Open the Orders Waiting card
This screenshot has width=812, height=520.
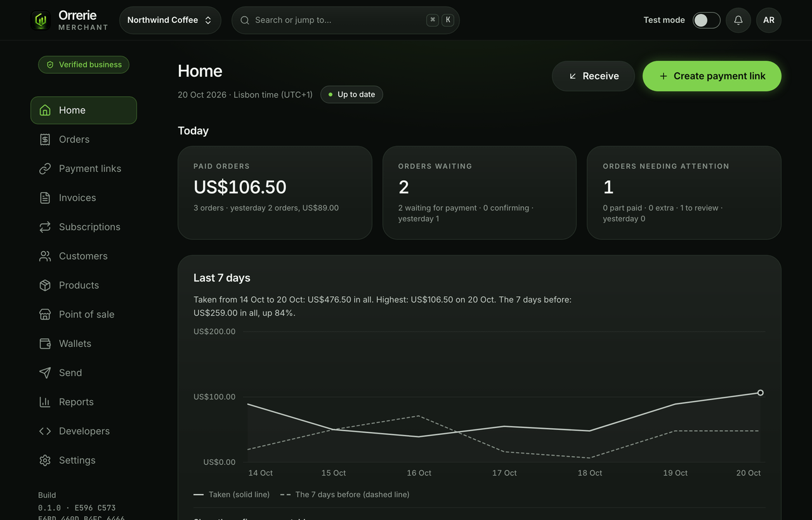[x=480, y=193]
